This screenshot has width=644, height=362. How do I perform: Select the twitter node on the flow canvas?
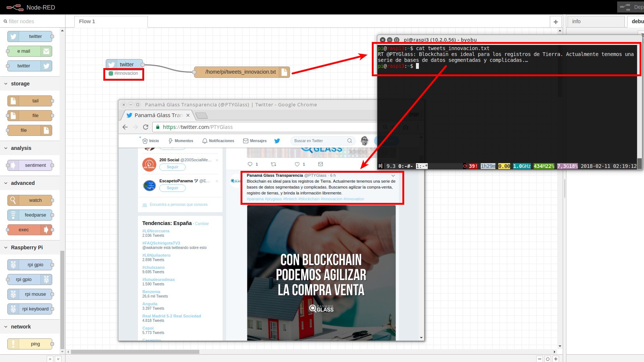pos(124,64)
